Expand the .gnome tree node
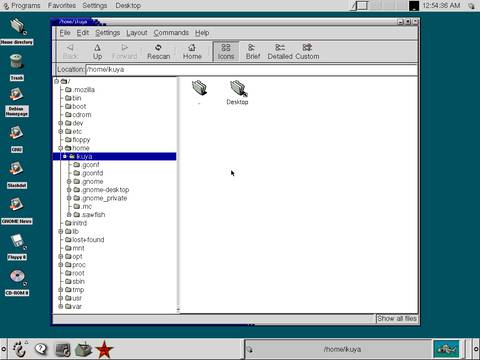480x360 pixels. pos(69,181)
